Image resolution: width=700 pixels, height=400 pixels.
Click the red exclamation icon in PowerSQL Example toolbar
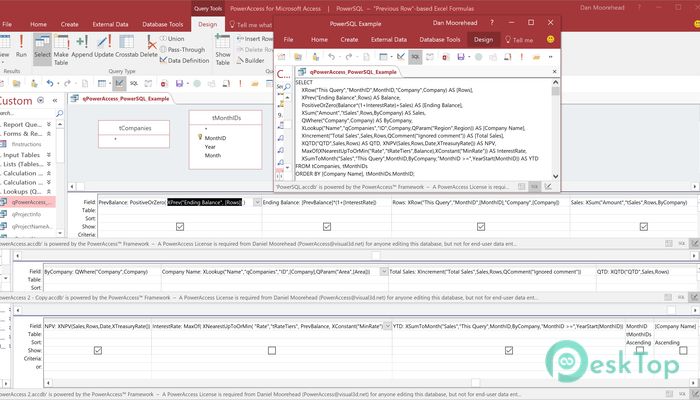521,57
